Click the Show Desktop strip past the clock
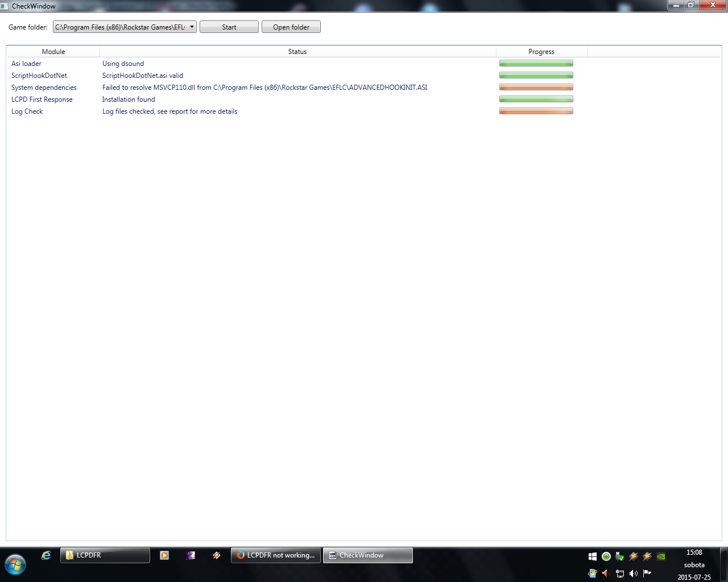Image resolution: width=728 pixels, height=582 pixels. tap(723, 564)
